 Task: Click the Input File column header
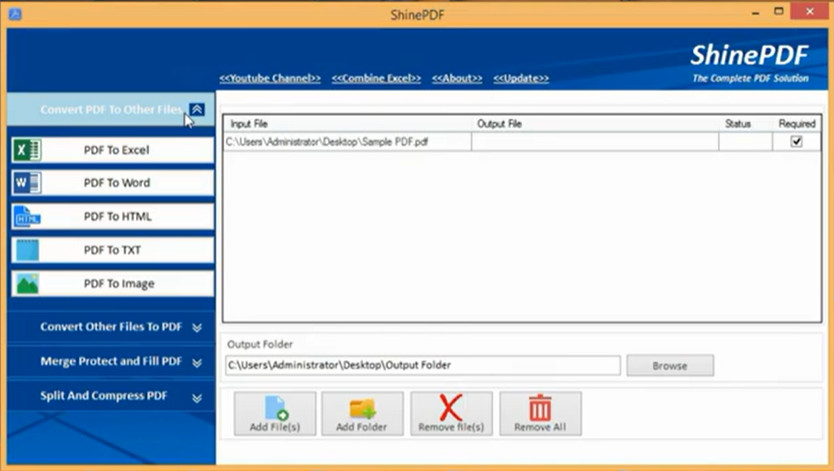[x=348, y=124]
